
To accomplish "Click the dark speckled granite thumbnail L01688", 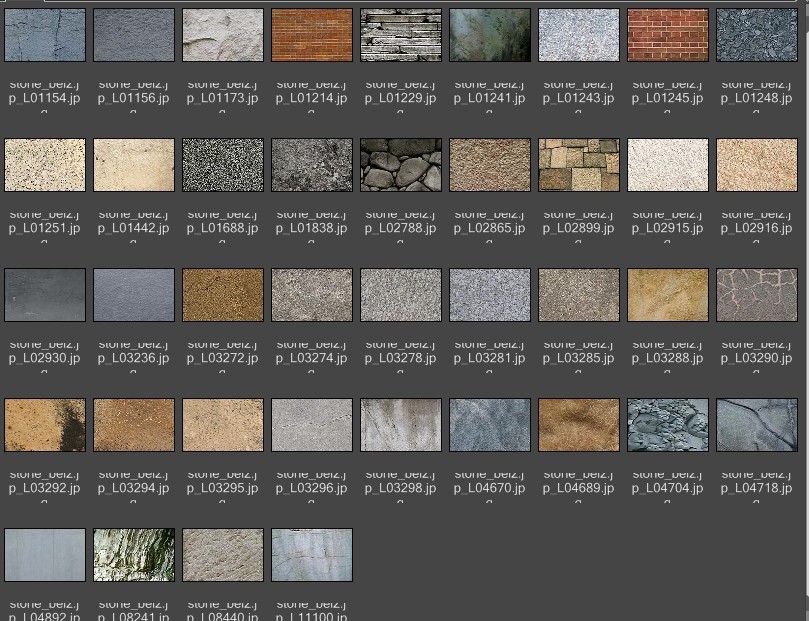I will click(x=222, y=165).
